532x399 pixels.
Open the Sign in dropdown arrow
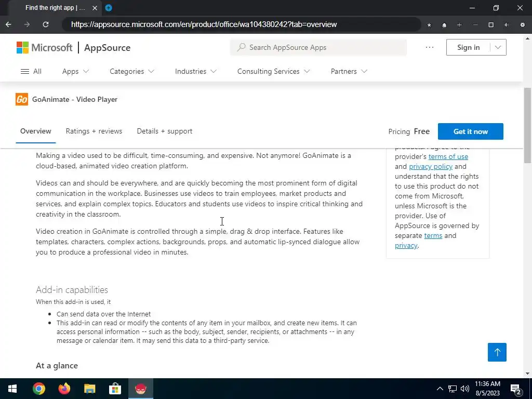(498, 47)
